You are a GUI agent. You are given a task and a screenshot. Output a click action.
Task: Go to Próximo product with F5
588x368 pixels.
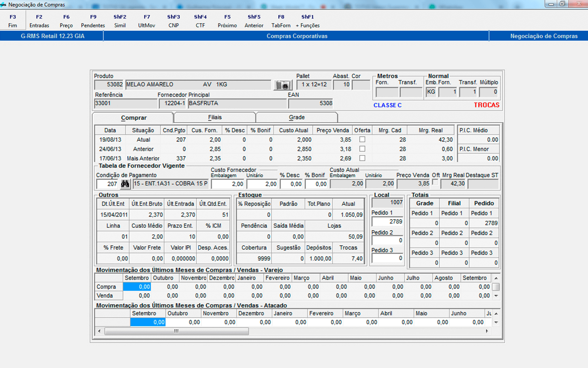(227, 21)
